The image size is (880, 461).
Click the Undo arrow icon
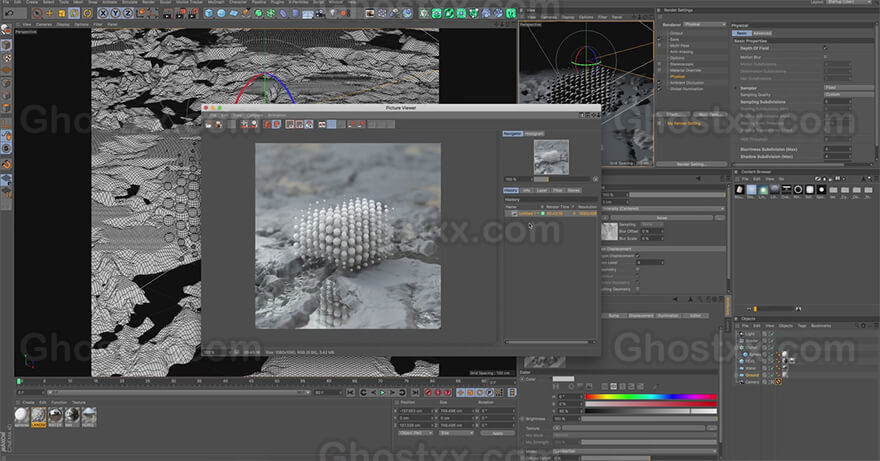click(9, 12)
